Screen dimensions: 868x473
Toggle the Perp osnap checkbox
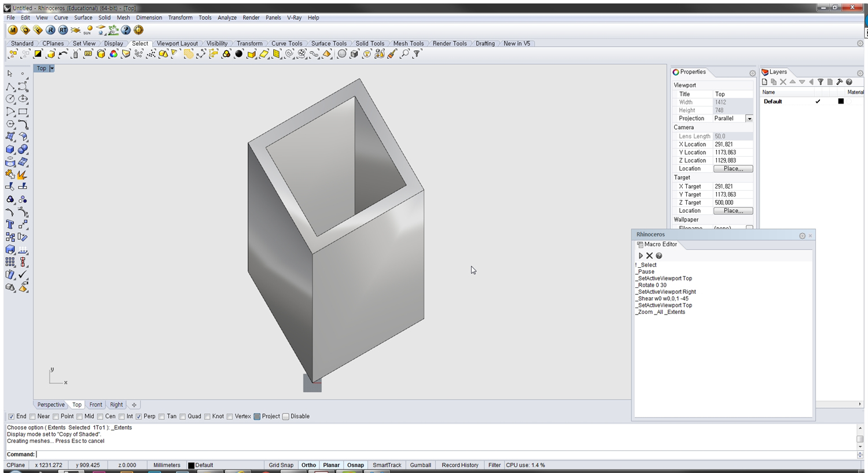(x=138, y=416)
